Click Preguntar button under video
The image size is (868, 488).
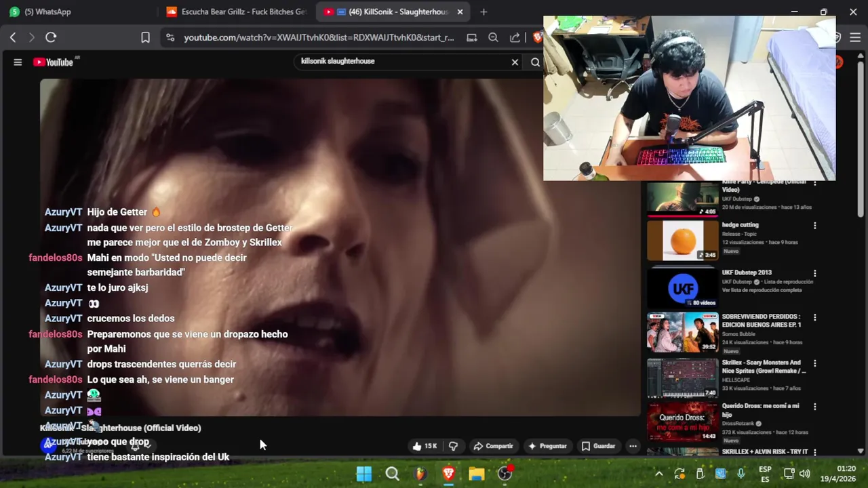[547, 446]
